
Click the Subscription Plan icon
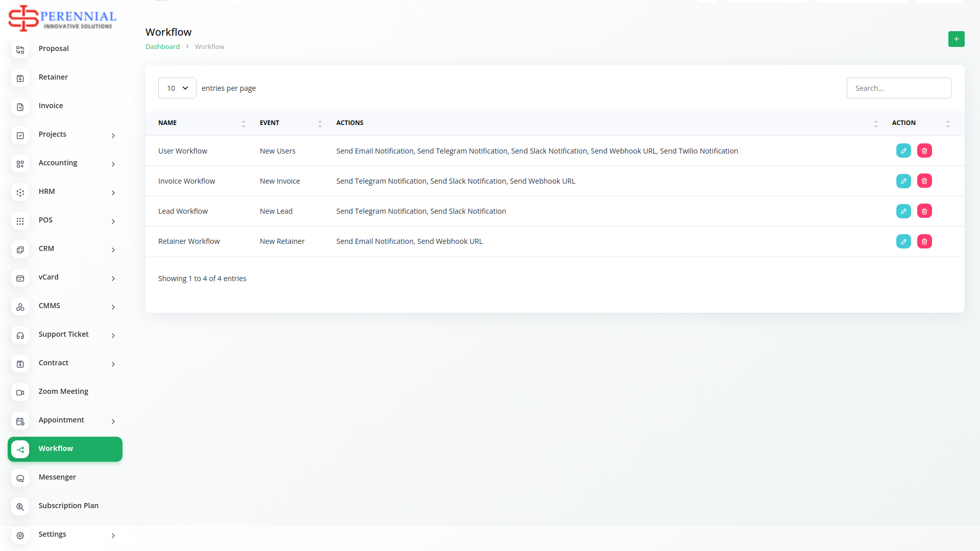(x=20, y=507)
